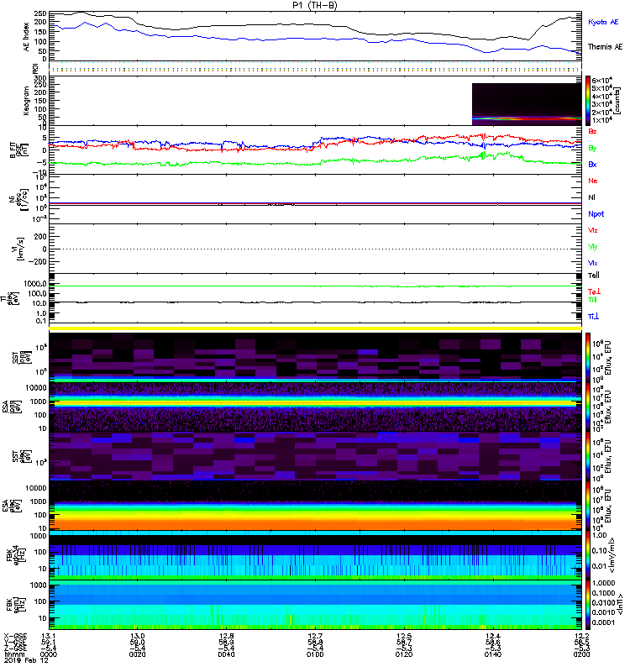Click the AE Index axis label

tap(27, 37)
